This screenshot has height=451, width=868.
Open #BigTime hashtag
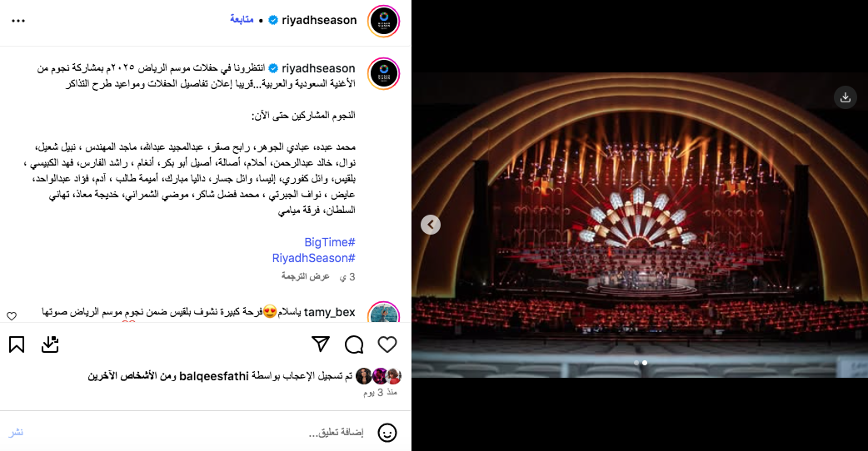329,242
